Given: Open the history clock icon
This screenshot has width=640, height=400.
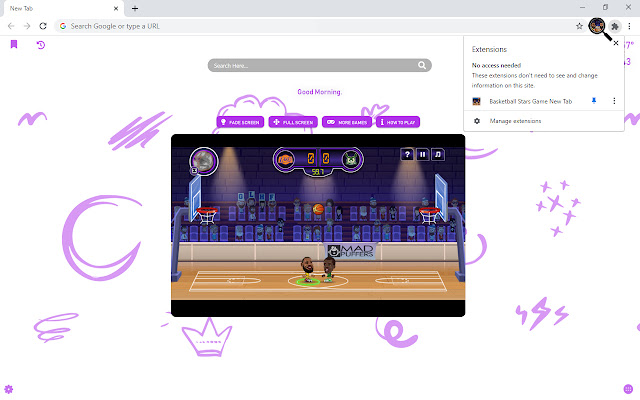Looking at the screenshot, I should pos(41,45).
